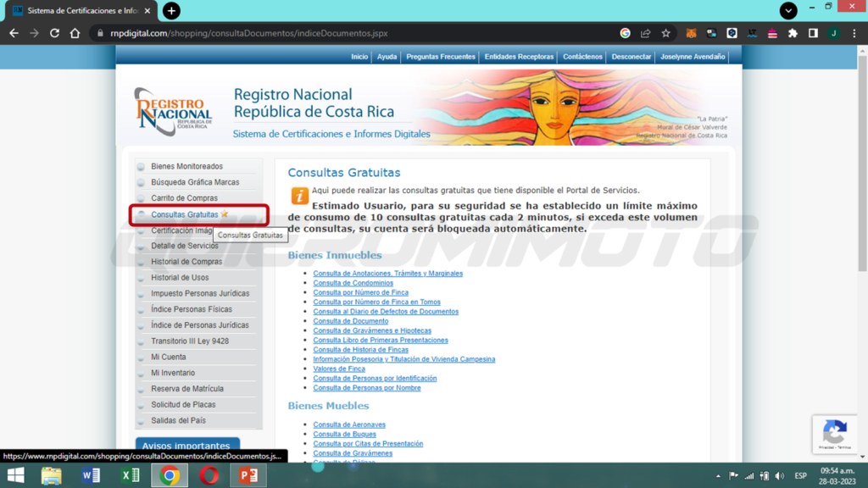Open Word from taskbar
This screenshot has width=868, height=488.
91,475
